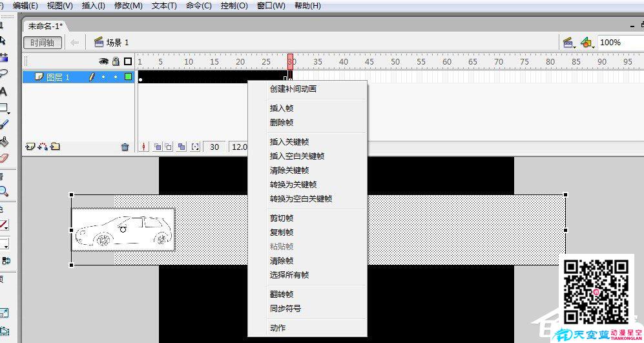Click swap colors icon
Image resolution: width=644 pixels, height=343 pixels.
(x=6, y=260)
